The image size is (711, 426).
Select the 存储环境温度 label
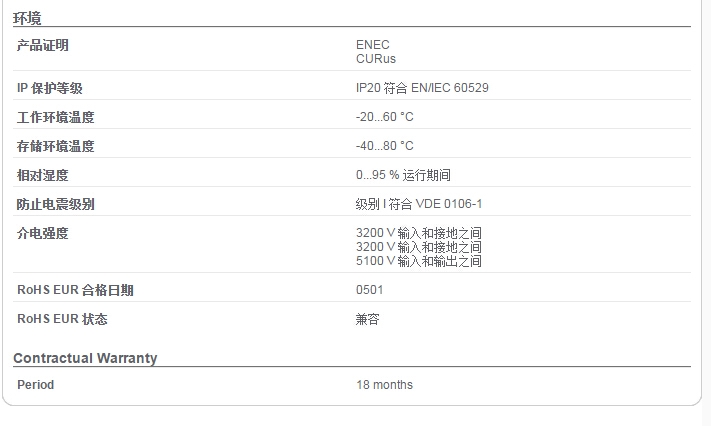pos(55,146)
